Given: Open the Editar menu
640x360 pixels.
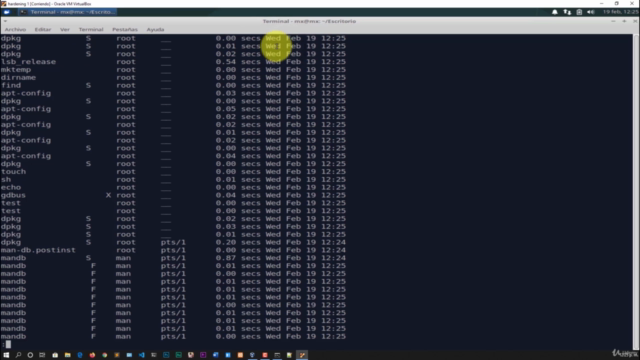Looking at the screenshot, I should click(43, 29).
